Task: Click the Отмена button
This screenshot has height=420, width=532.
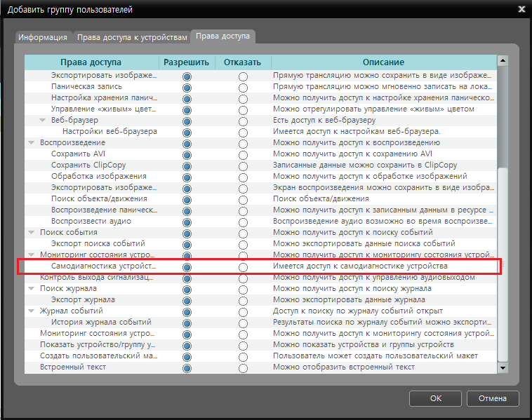Action: [x=493, y=398]
